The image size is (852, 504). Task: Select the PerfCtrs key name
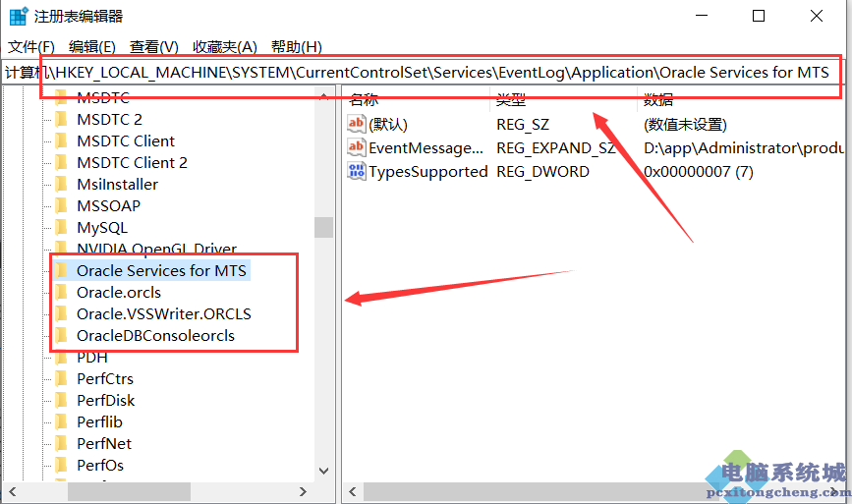tap(105, 378)
